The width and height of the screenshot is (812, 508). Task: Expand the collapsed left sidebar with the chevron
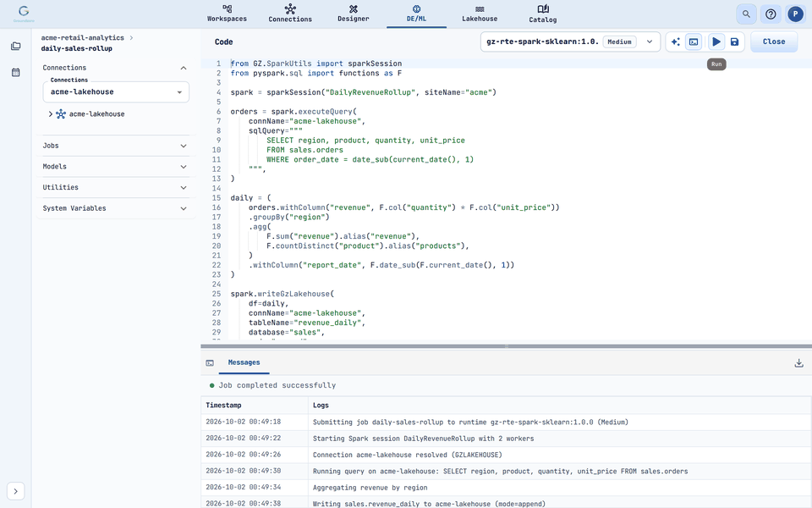pos(15,491)
